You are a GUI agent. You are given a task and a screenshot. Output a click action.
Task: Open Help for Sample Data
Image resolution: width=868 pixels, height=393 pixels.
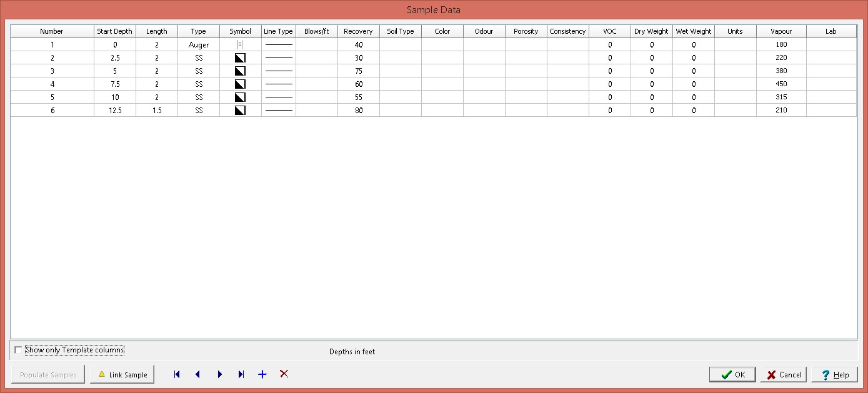(834, 375)
